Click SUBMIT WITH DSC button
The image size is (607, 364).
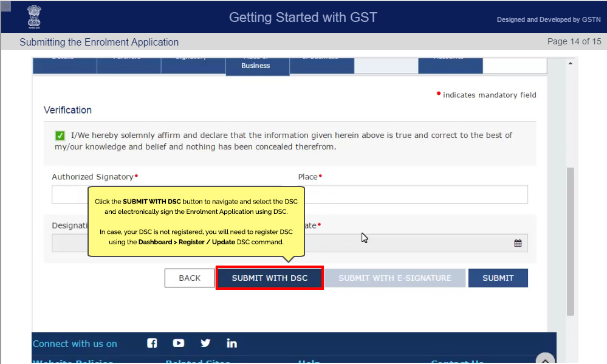click(x=269, y=278)
